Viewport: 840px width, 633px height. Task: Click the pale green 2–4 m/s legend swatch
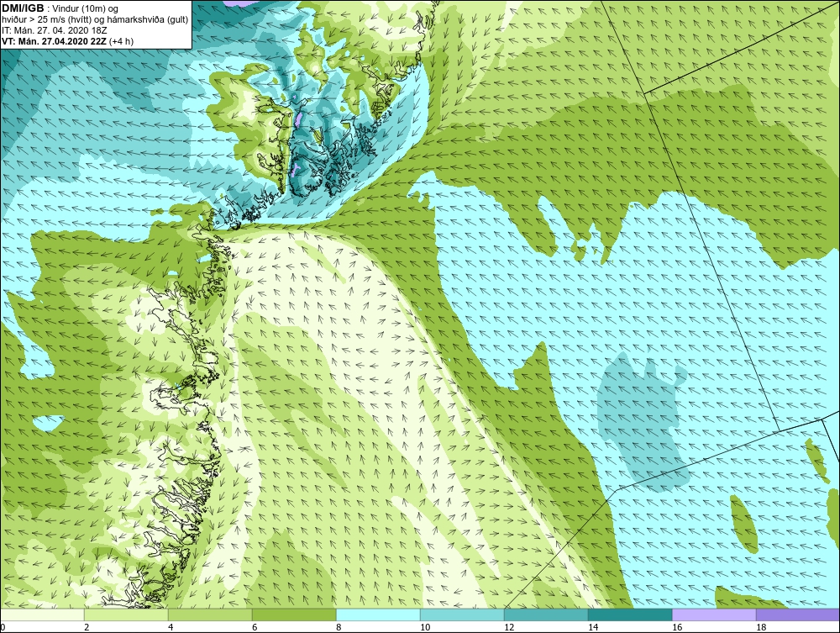[127, 615]
